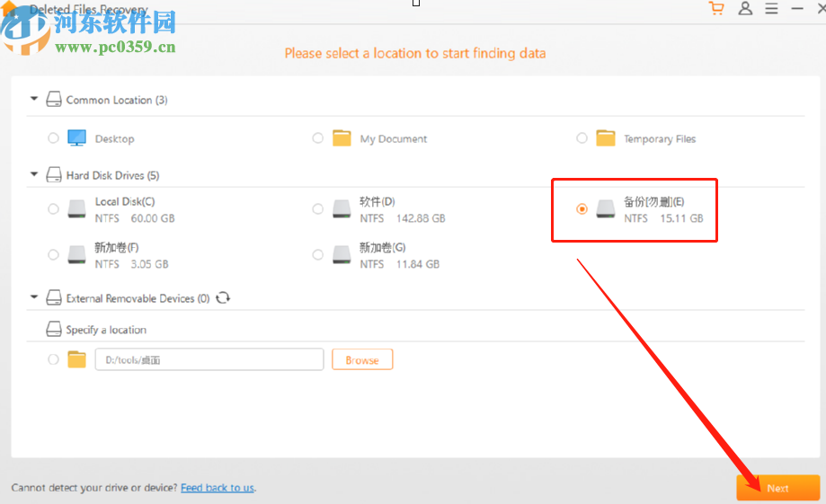Click the External Removable Devices section icon
826x504 pixels.
click(x=54, y=297)
